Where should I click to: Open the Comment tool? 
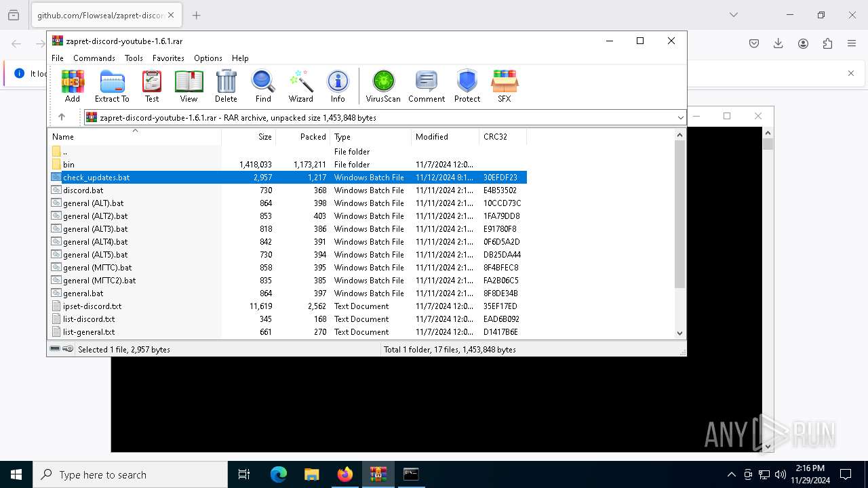pos(427,86)
